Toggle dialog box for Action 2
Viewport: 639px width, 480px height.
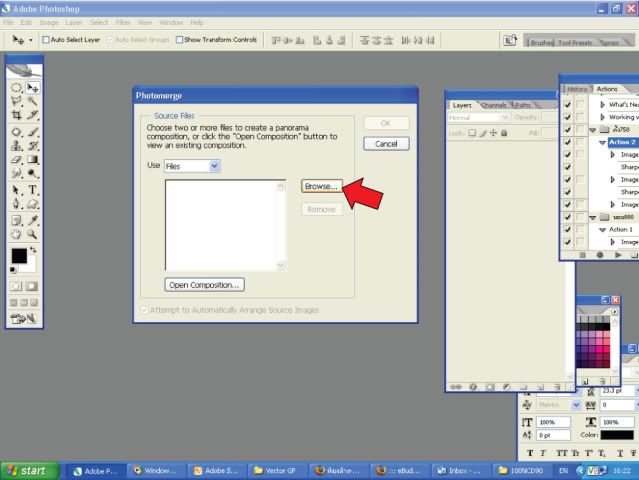[580, 142]
